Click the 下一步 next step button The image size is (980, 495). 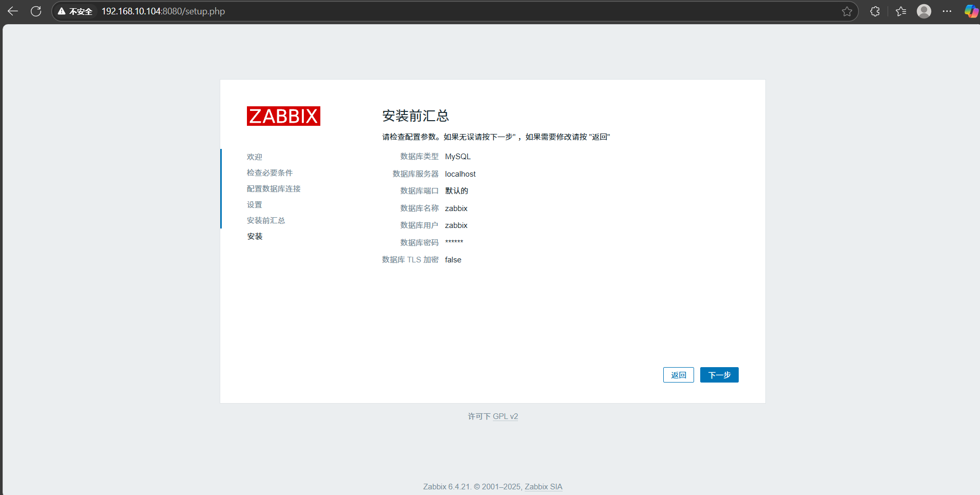pos(719,375)
